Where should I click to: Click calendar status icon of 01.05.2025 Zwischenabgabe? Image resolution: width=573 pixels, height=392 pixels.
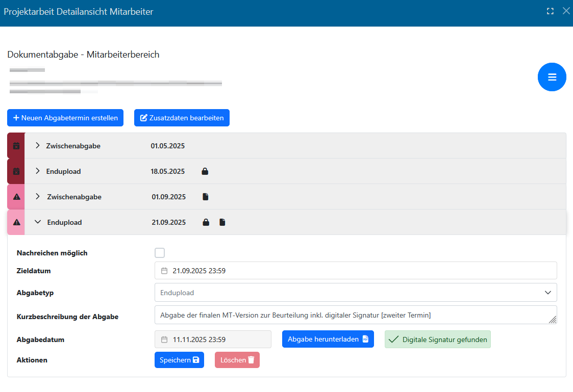pyautogui.click(x=16, y=146)
